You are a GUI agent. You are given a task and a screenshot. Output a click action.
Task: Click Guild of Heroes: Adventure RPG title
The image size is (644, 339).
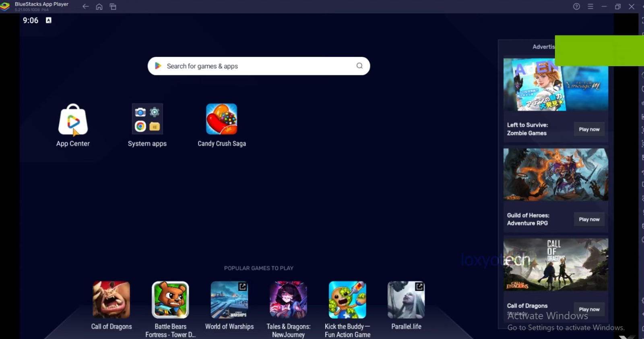tap(528, 219)
